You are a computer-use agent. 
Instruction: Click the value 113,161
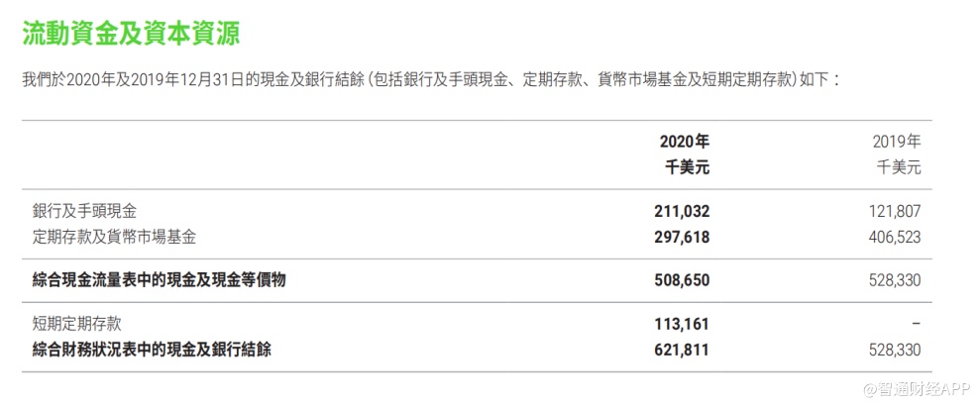coord(684,324)
